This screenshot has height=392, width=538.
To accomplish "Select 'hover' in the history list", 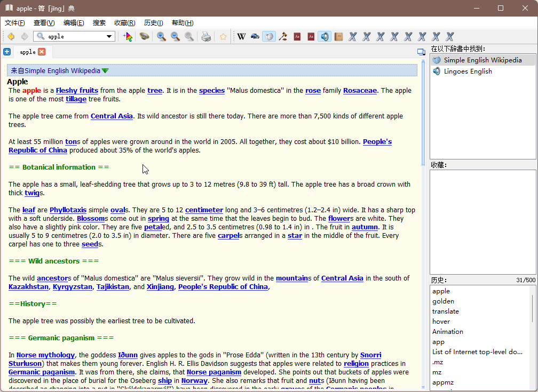I will click(480, 322).
